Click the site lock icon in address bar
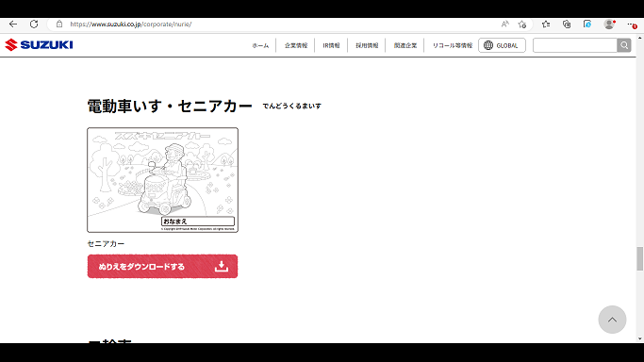This screenshot has width=644, height=362. [x=59, y=25]
